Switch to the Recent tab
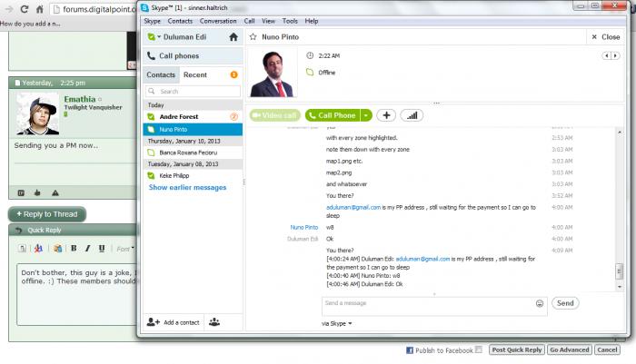Image resolution: width=636 pixels, height=364 pixels. (195, 74)
